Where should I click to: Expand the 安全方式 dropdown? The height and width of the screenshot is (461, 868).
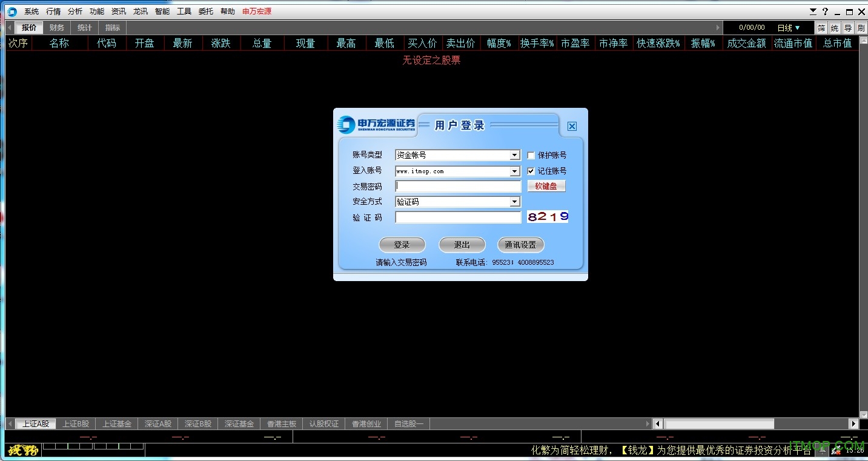coord(515,202)
